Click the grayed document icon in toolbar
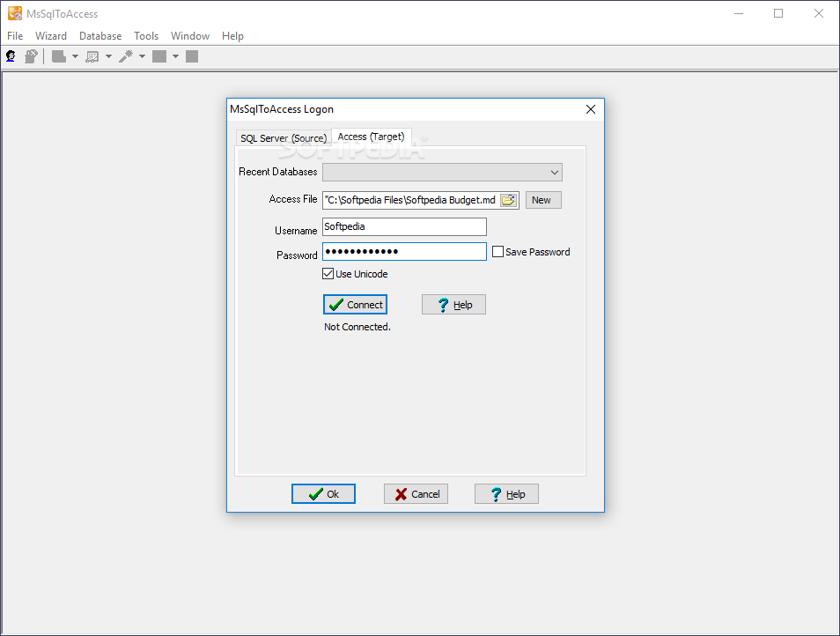The image size is (840, 636). (x=59, y=56)
